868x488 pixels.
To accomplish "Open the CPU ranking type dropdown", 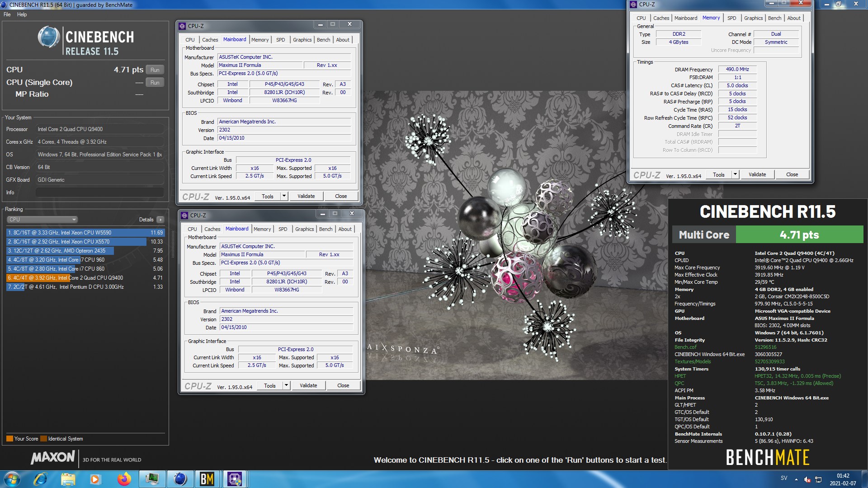I will [x=42, y=220].
